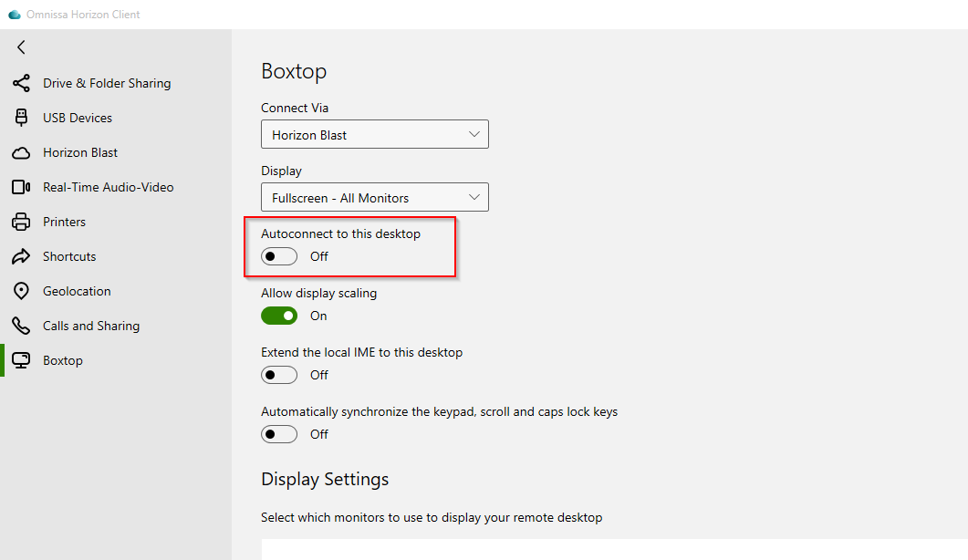Open the Connect Via dropdown
This screenshot has height=560, width=968.
(375, 134)
